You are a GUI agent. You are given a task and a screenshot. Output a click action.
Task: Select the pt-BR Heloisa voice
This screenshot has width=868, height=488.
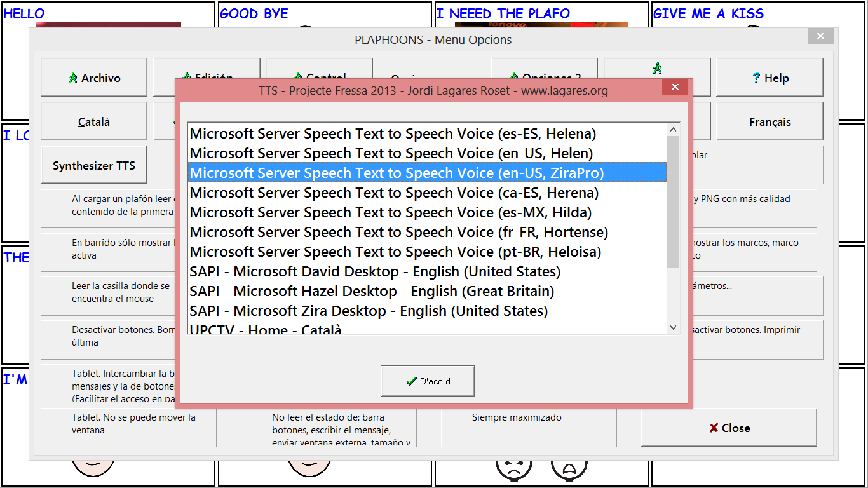tap(427, 252)
